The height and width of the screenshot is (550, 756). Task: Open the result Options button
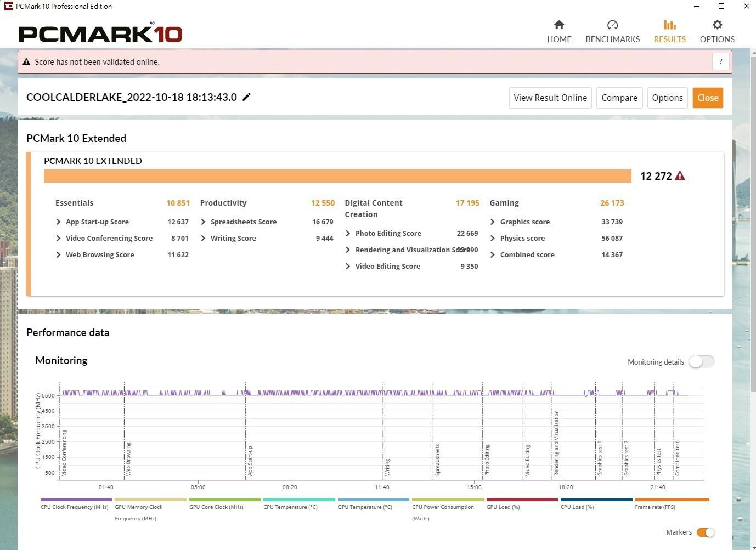point(667,98)
